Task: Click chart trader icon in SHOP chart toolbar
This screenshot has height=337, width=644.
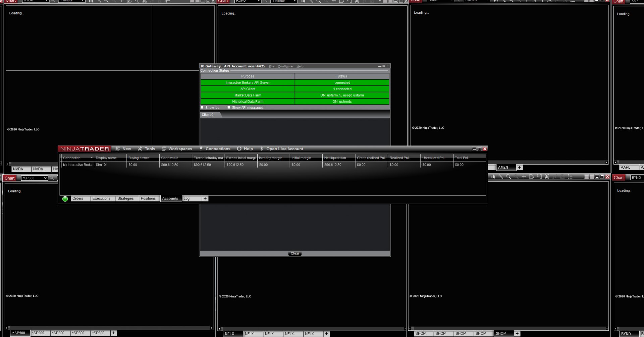Action: point(539,177)
